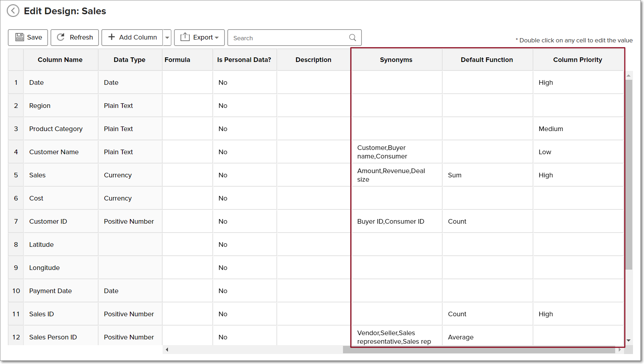Screen dimensions: 644x364
Task: Select the Customer Name synonyms cell
Action: pyautogui.click(x=396, y=152)
